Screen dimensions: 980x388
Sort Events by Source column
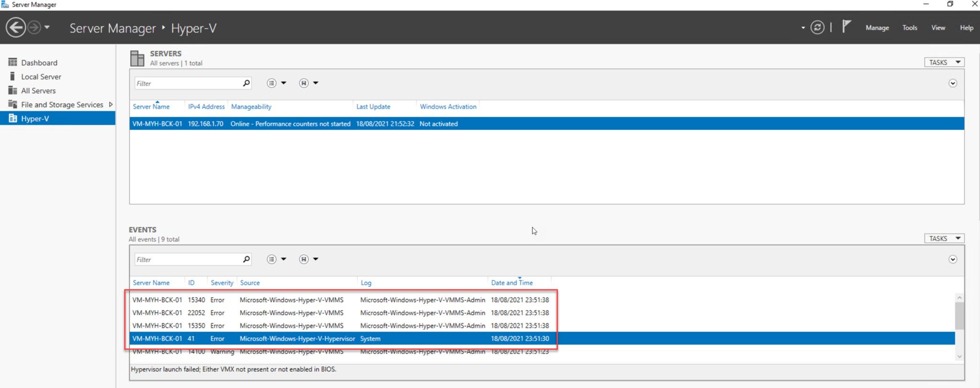click(x=250, y=283)
